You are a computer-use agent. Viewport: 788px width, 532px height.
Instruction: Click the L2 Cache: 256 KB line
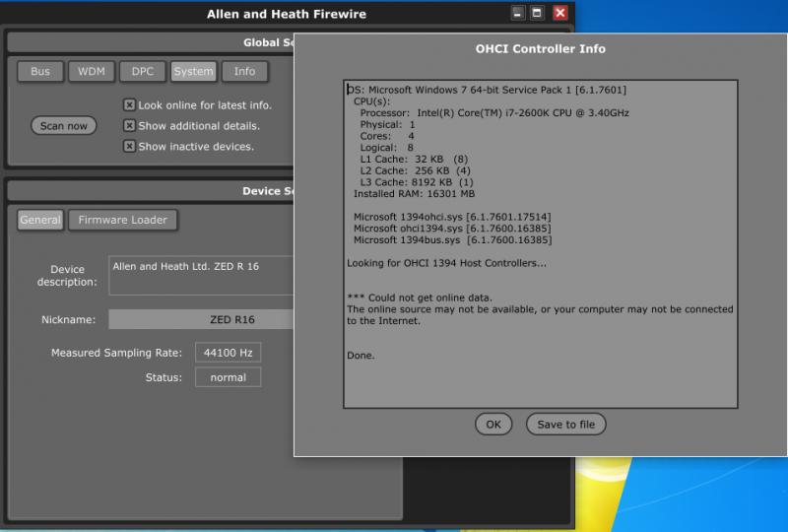(x=415, y=171)
